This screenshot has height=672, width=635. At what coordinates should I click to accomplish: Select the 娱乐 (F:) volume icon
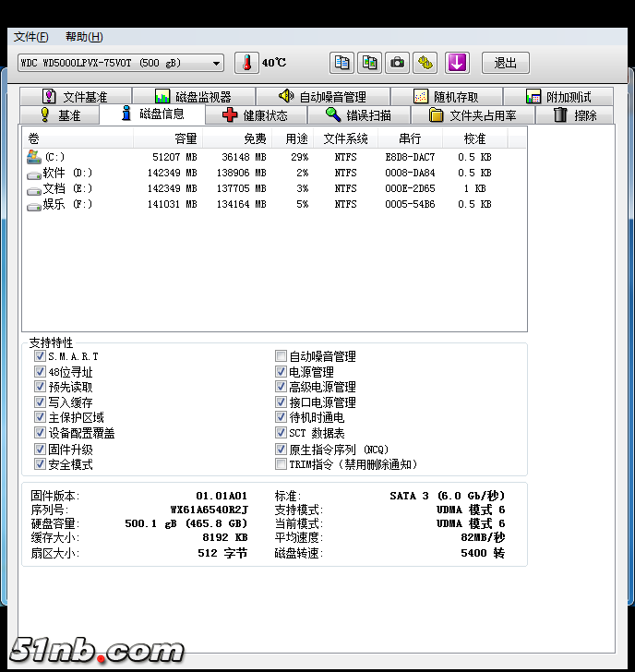pyautogui.click(x=34, y=205)
